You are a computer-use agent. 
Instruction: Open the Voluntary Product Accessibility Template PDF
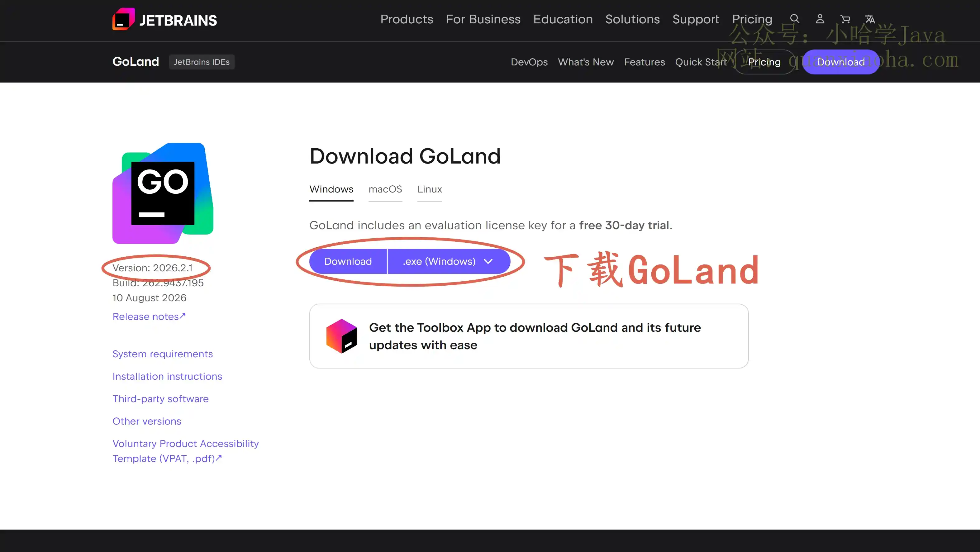click(185, 451)
